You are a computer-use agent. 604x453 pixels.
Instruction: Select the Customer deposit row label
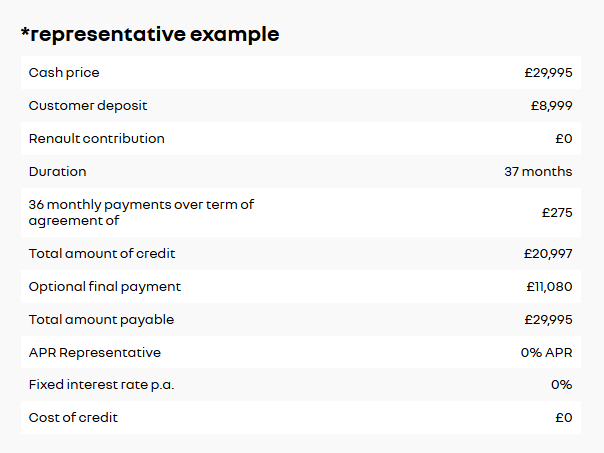click(x=88, y=106)
